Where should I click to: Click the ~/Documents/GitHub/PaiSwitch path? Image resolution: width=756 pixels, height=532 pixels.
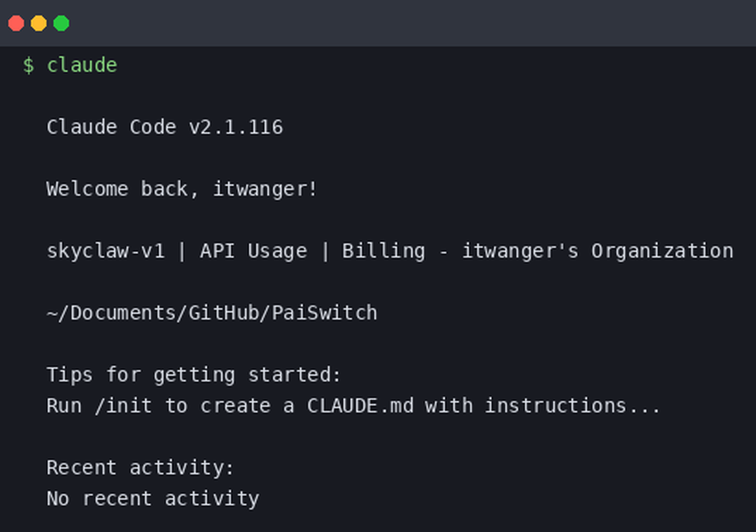212,313
